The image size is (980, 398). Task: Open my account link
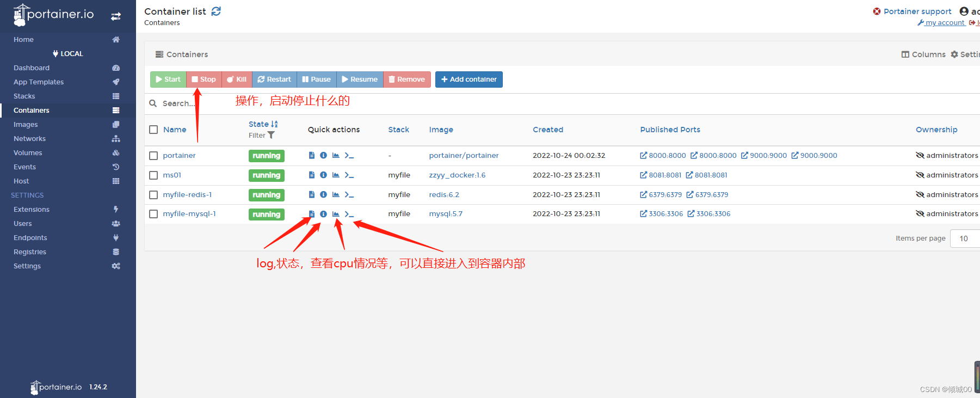[942, 23]
